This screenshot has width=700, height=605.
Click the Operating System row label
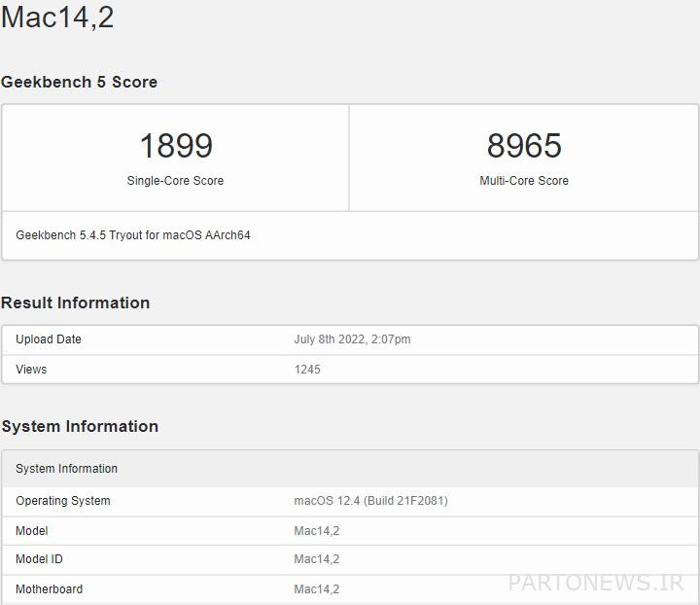click(63, 501)
